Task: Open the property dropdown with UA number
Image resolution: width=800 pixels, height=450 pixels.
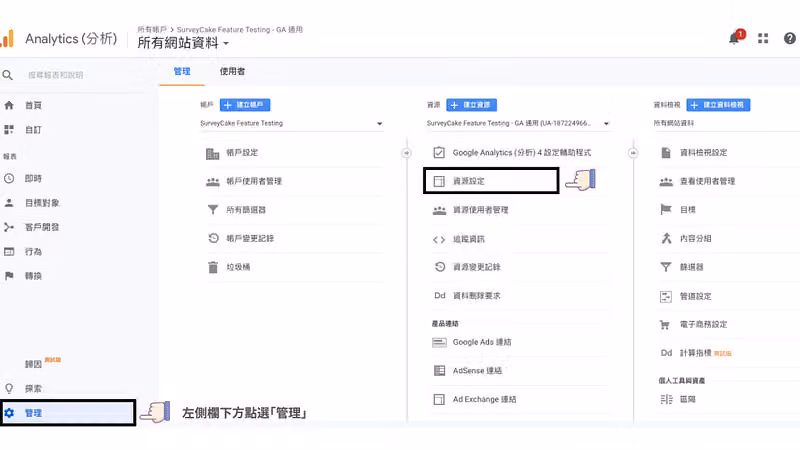Action: [x=518, y=123]
